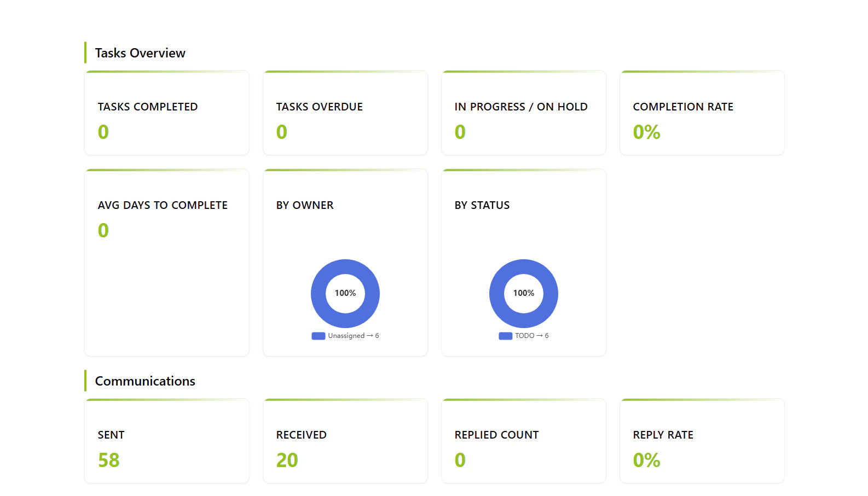Click the RECEIVED card showing 20

click(x=345, y=441)
